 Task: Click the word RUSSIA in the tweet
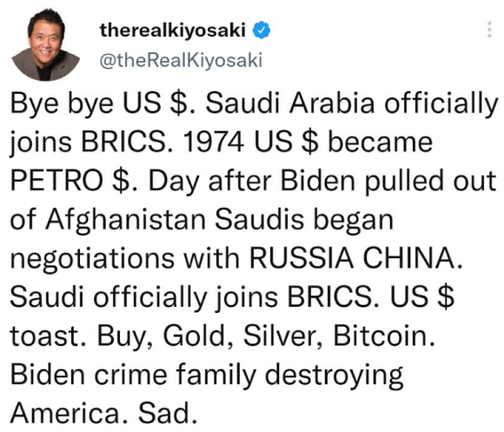[x=302, y=258]
